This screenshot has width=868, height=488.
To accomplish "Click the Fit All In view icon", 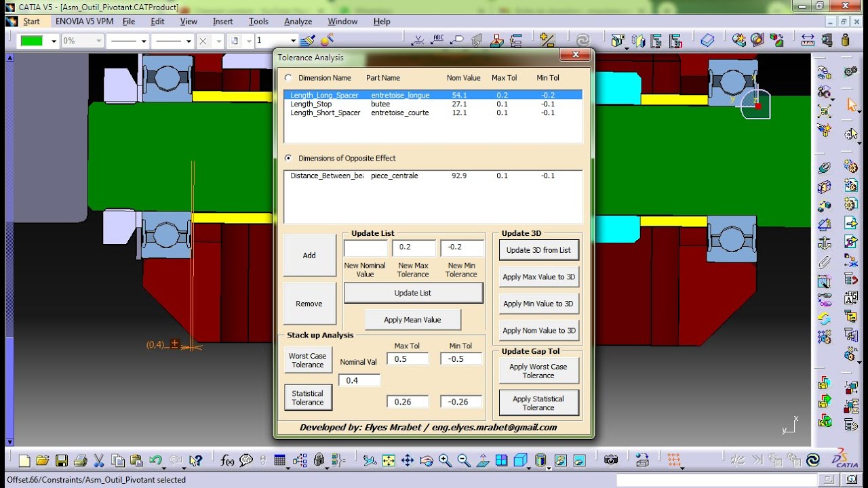I will 389,461.
